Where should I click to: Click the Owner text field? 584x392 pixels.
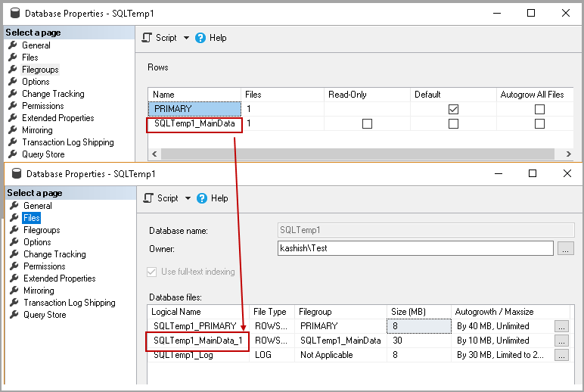click(x=415, y=248)
